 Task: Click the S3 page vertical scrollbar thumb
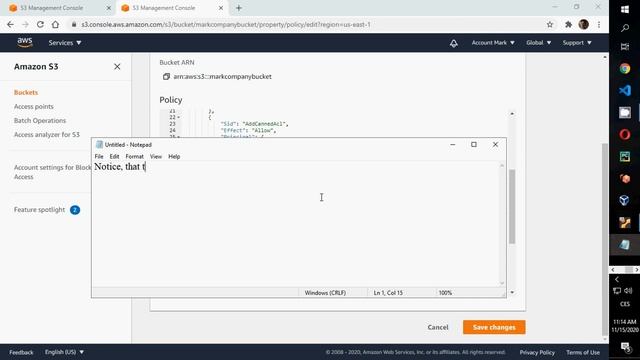click(x=604, y=239)
